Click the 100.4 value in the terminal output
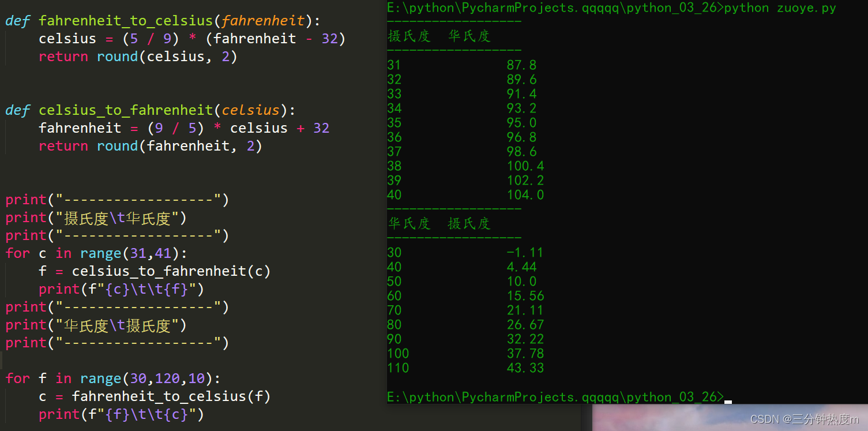The width and height of the screenshot is (868, 431). click(x=525, y=166)
